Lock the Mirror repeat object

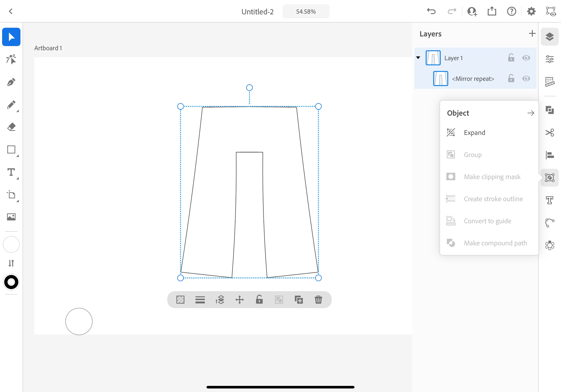(x=511, y=79)
